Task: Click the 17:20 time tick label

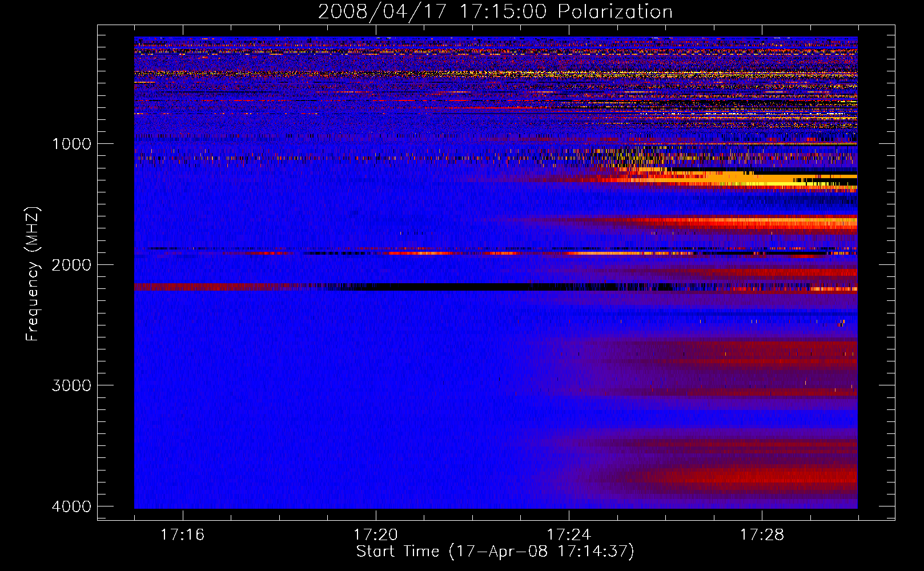Action: (375, 534)
